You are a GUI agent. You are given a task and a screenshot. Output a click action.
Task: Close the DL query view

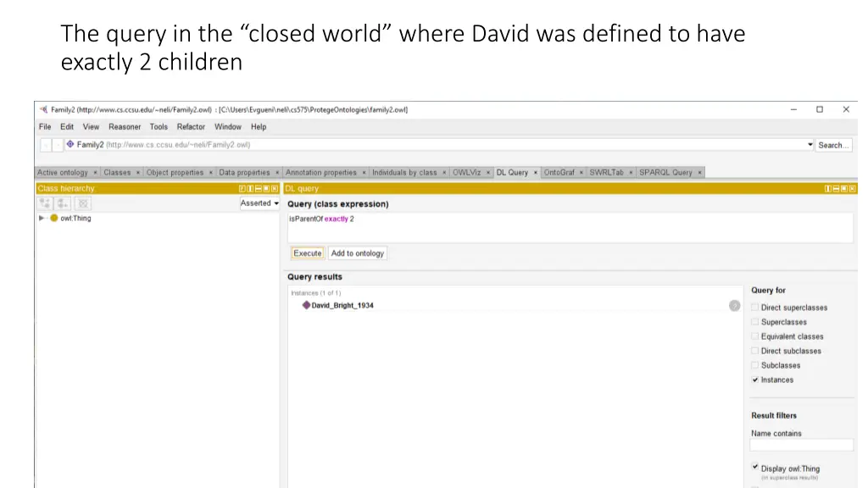coord(853,189)
